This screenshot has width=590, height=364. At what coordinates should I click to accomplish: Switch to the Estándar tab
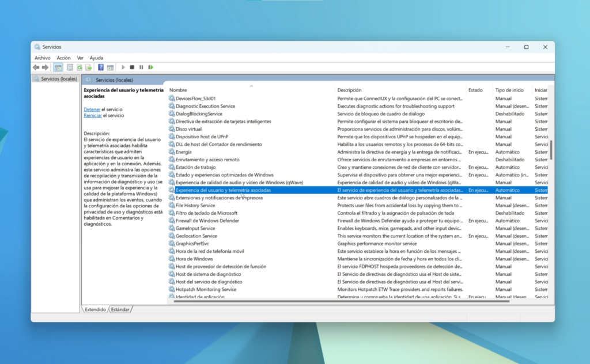(120, 309)
